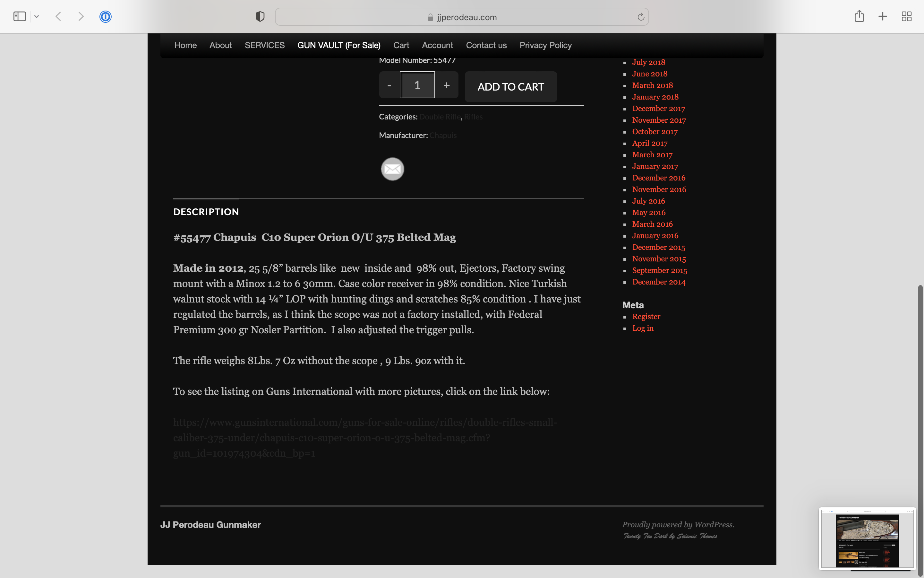Open the July 2018 archive
Screen dimensions: 924x578
648,62
